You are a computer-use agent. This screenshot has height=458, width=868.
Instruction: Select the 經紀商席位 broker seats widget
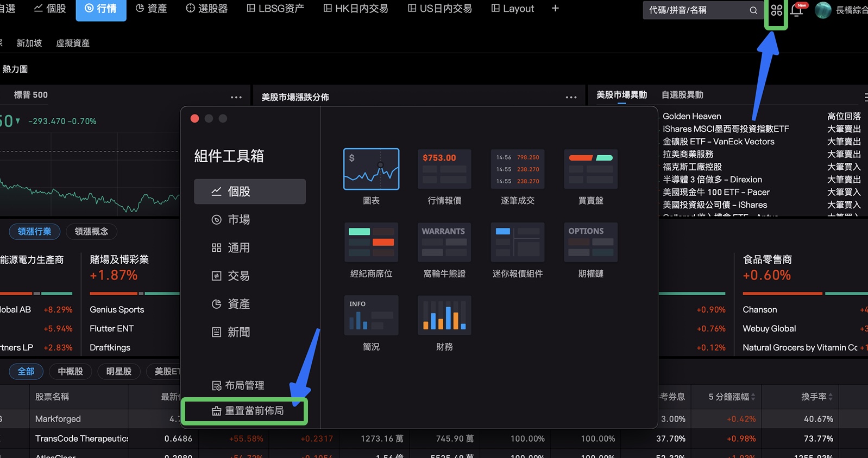(x=371, y=243)
